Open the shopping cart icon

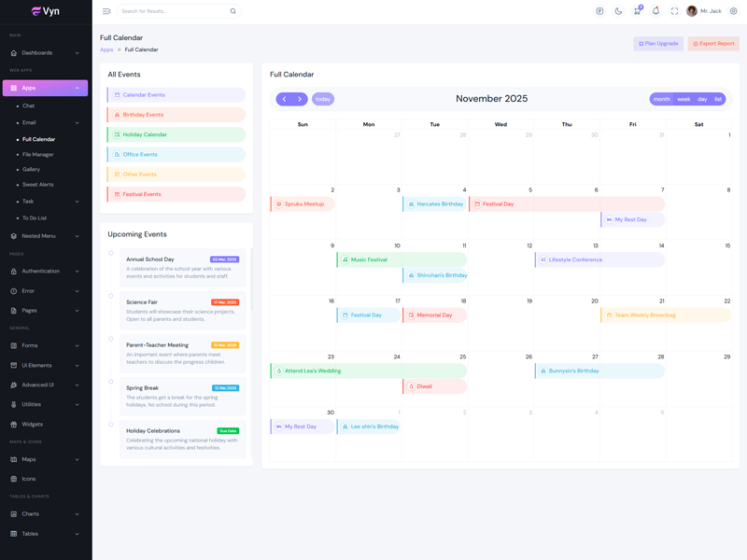click(x=637, y=11)
